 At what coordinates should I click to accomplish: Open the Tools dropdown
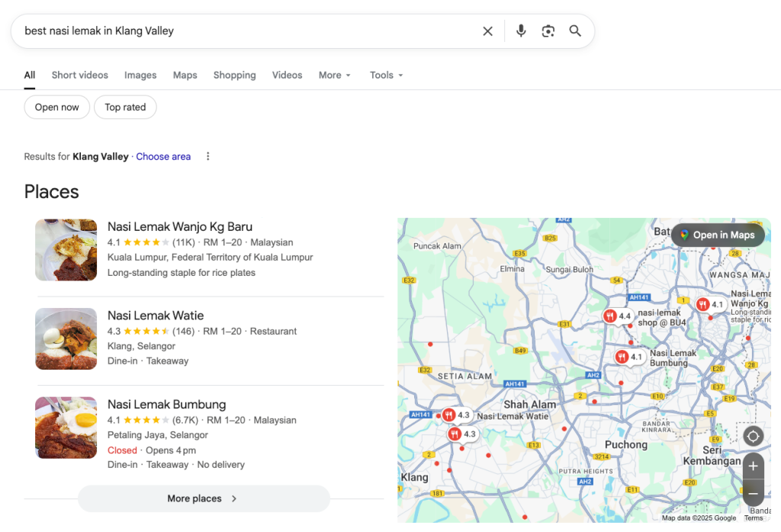tap(386, 75)
